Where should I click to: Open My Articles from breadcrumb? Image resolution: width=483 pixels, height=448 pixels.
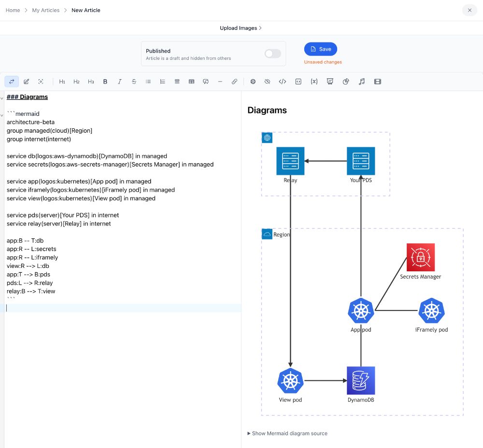[45, 10]
